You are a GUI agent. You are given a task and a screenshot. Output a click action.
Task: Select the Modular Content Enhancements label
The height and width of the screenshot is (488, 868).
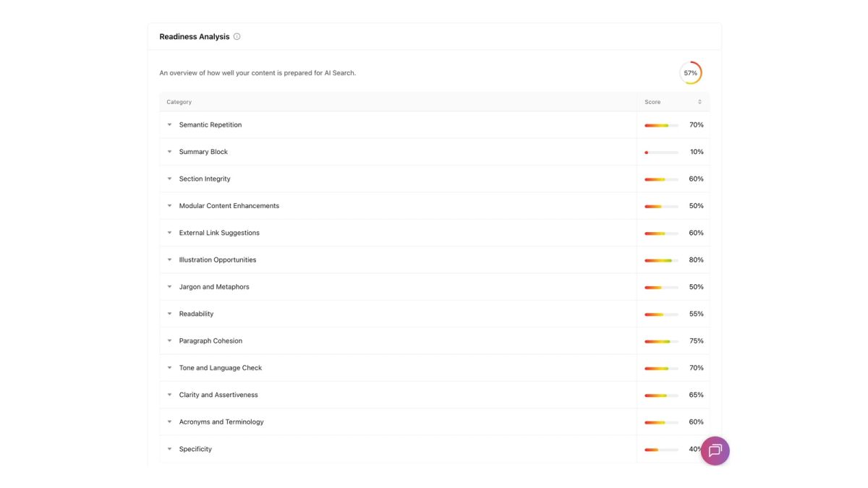pyautogui.click(x=229, y=206)
